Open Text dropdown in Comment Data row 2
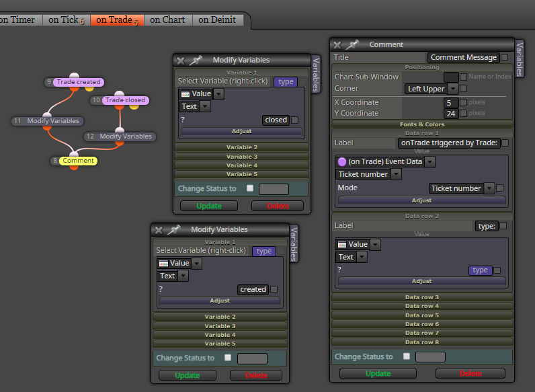535x392 pixels. coord(362,257)
